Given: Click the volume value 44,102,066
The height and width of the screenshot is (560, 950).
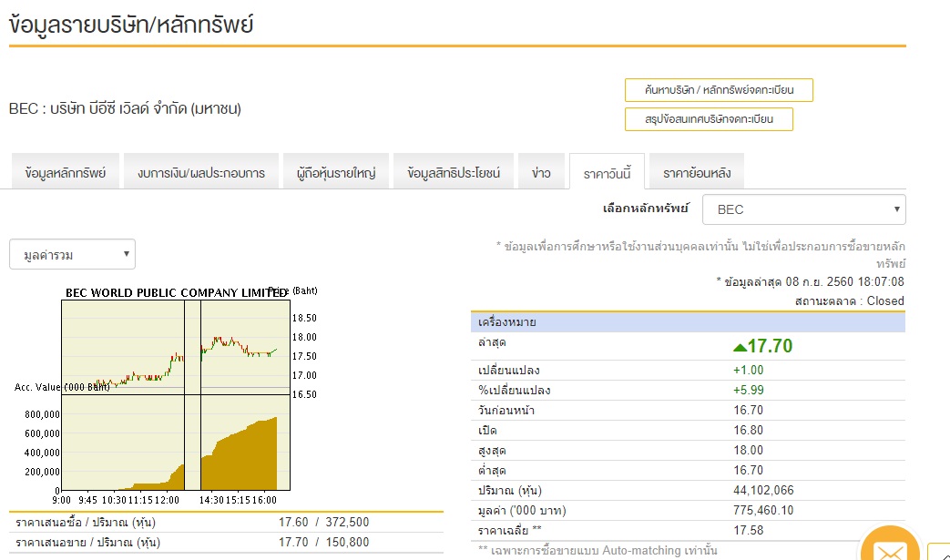Looking at the screenshot, I should pos(763,490).
